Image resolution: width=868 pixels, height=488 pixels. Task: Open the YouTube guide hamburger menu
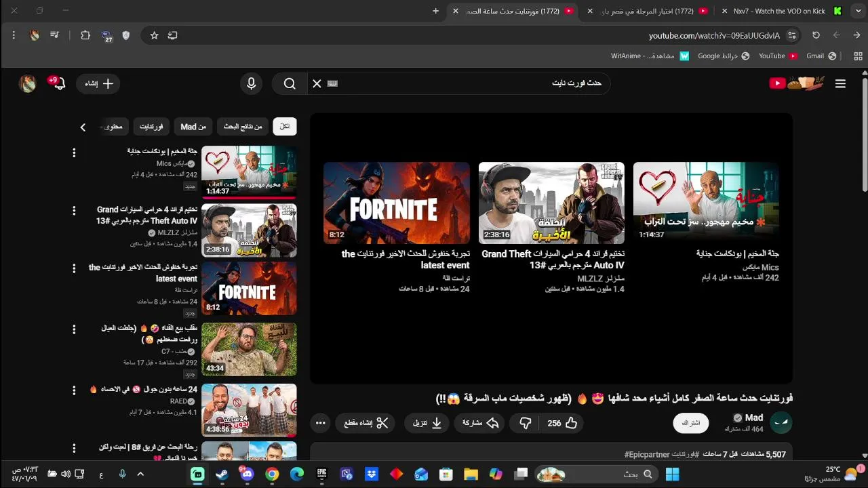point(840,83)
